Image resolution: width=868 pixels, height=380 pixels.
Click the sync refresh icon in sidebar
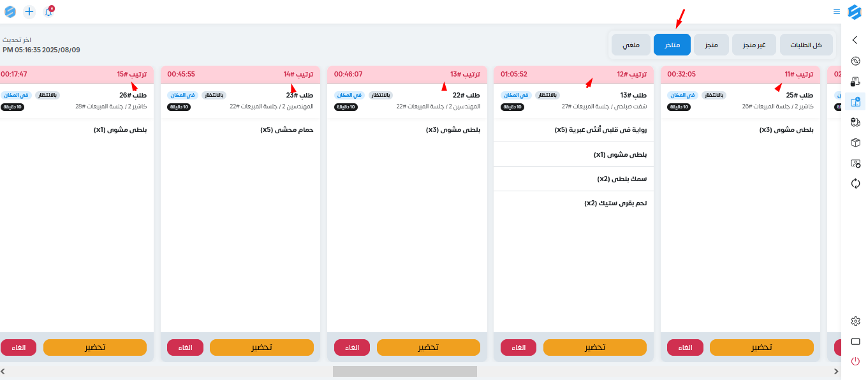tap(856, 184)
